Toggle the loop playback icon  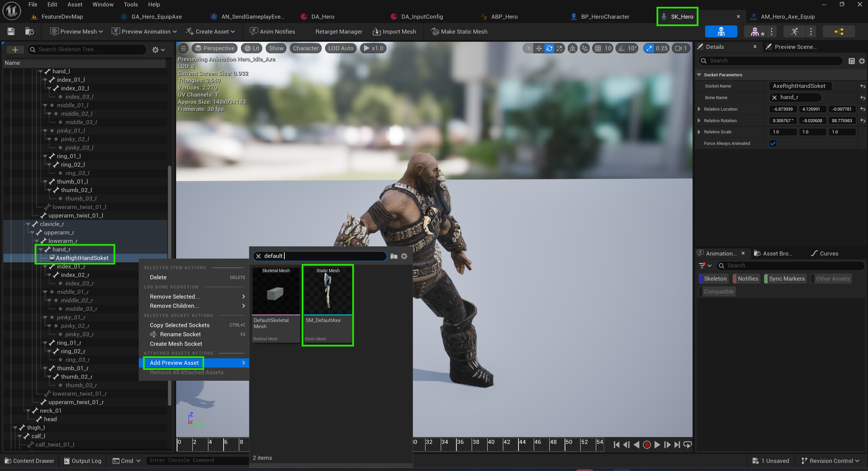tap(687, 445)
